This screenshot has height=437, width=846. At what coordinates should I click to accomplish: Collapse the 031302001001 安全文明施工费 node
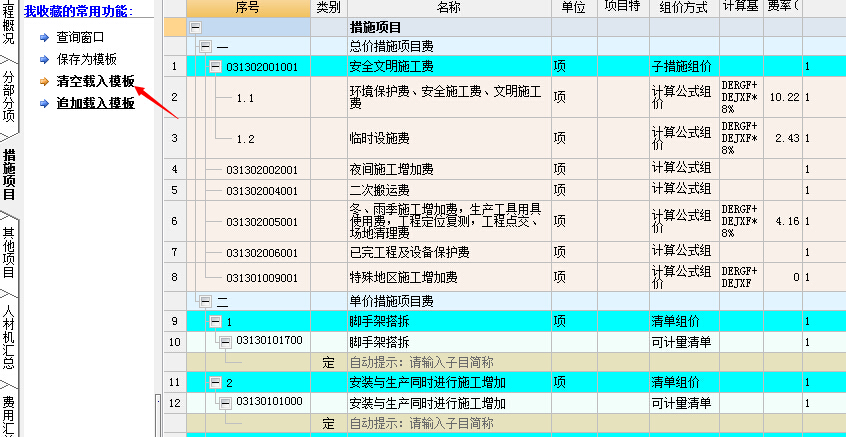[216, 67]
